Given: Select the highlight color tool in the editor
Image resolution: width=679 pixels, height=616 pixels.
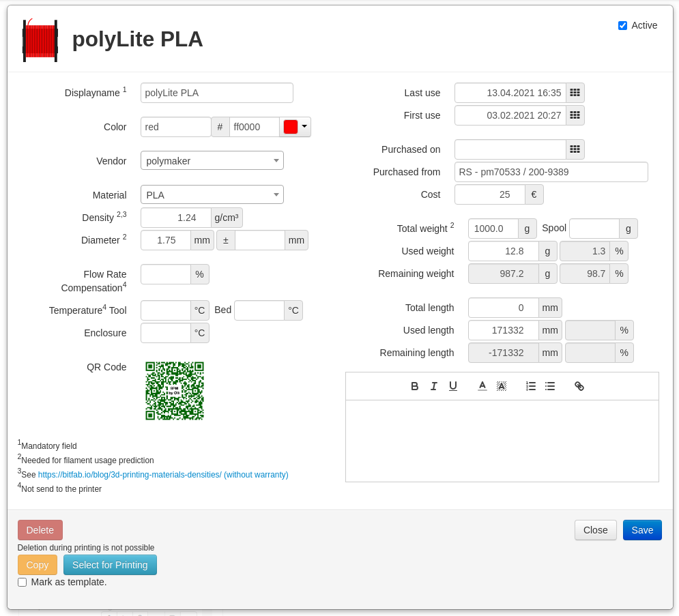Looking at the screenshot, I should [502, 386].
